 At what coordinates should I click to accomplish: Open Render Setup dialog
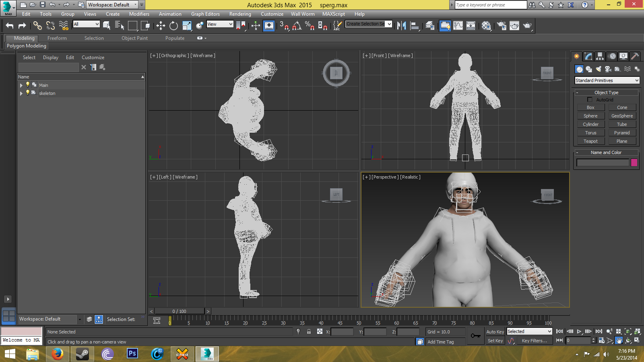point(502,26)
